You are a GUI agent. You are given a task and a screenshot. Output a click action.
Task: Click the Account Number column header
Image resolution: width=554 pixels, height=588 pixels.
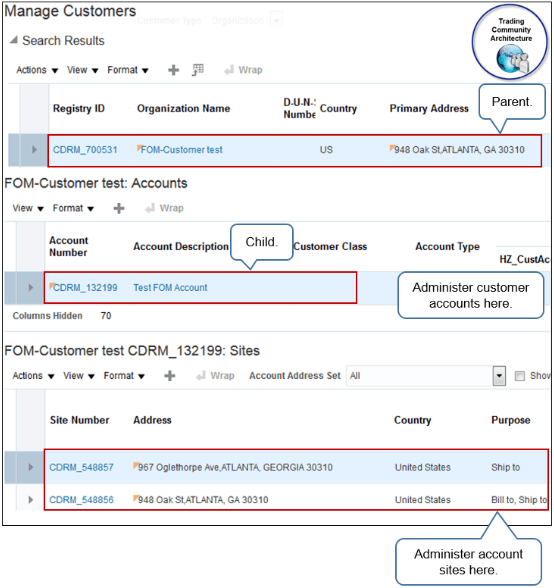pyautogui.click(x=69, y=246)
